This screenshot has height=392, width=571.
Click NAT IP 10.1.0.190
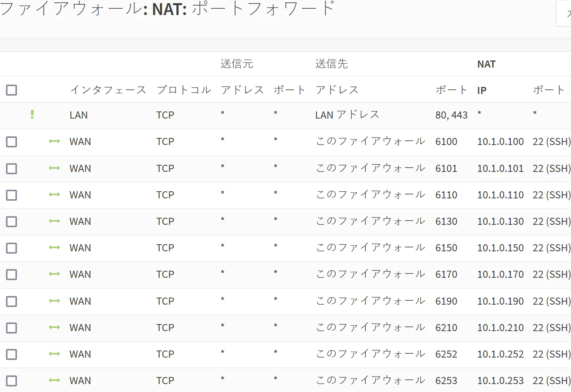click(x=500, y=301)
